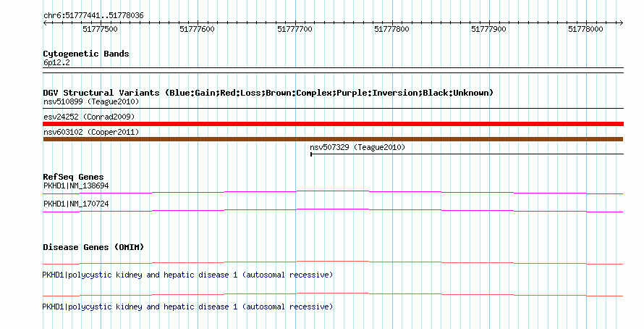This screenshot has height=329, width=644.
Task: Select the DGV Structural Variants track title
Action: point(268,93)
